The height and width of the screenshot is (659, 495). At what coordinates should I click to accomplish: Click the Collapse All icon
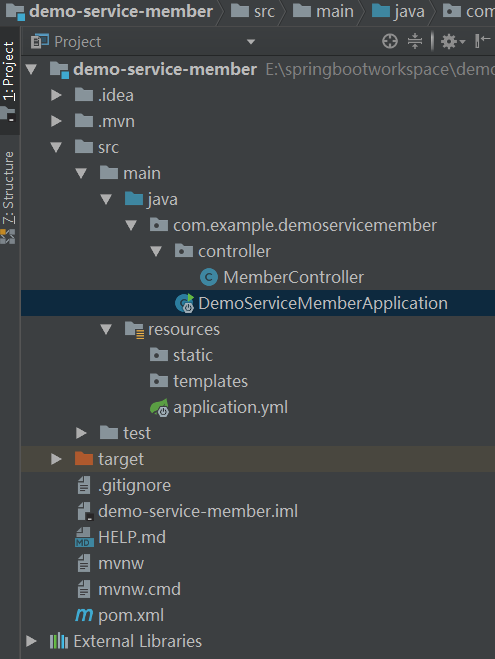coord(415,42)
